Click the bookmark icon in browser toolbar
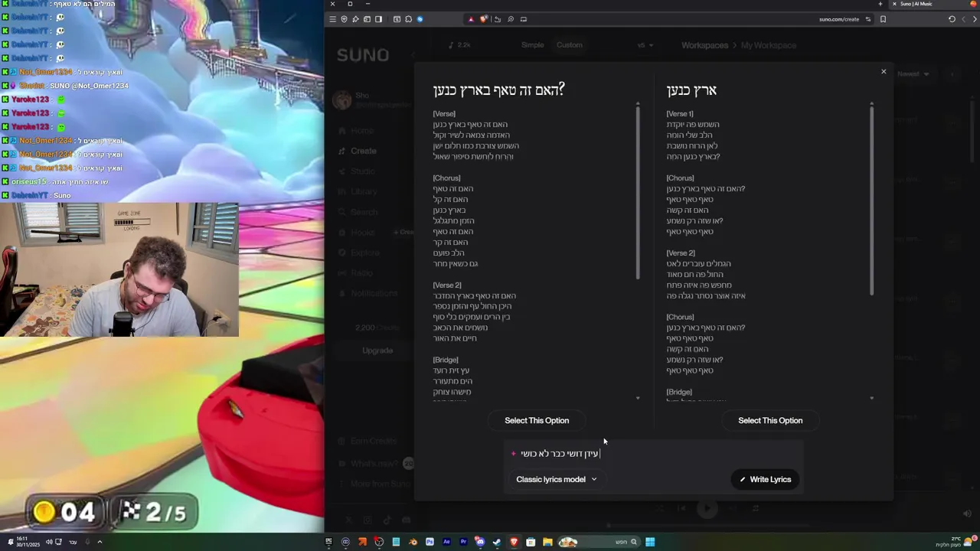Viewport: 980px width, 551px height. pyautogui.click(x=883, y=19)
